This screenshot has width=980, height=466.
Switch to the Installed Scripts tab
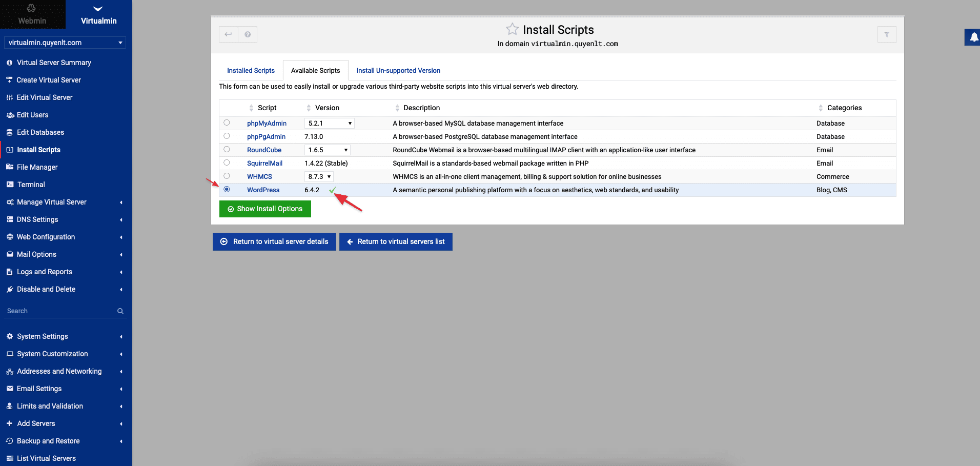pos(251,70)
